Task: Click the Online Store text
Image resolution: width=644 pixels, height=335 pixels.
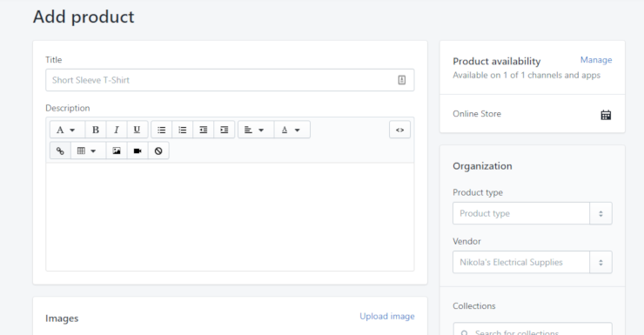Action: pos(477,114)
